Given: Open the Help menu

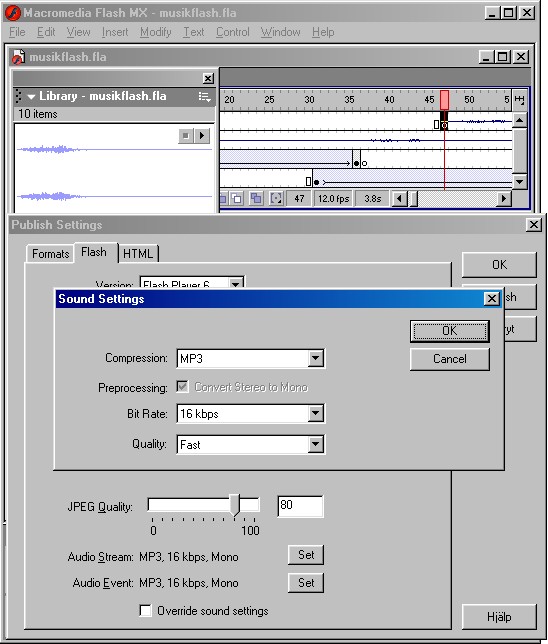Looking at the screenshot, I should click(323, 32).
